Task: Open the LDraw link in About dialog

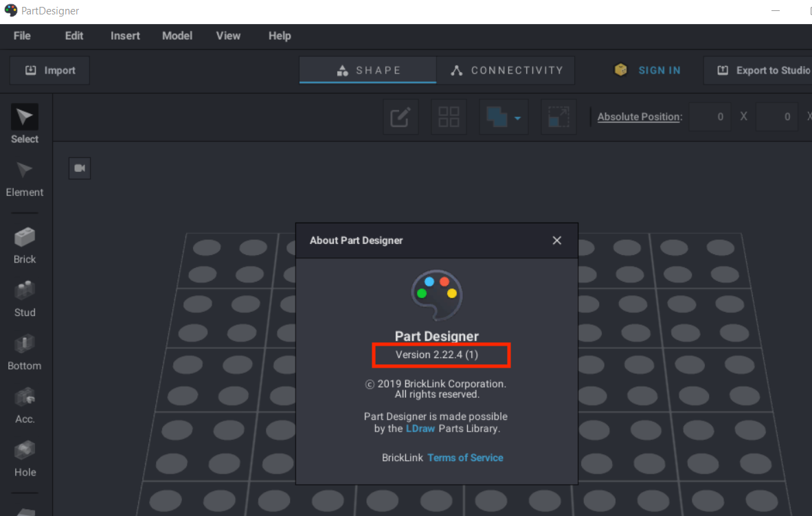Action: 420,428
